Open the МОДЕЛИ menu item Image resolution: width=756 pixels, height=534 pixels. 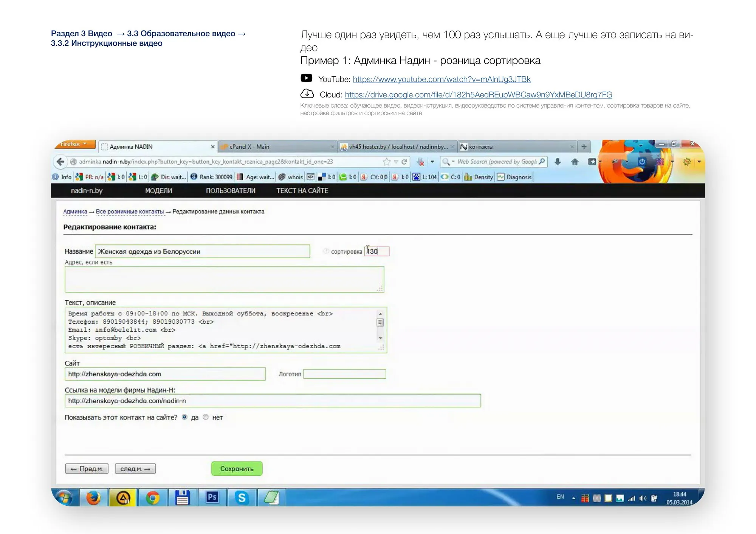click(158, 191)
